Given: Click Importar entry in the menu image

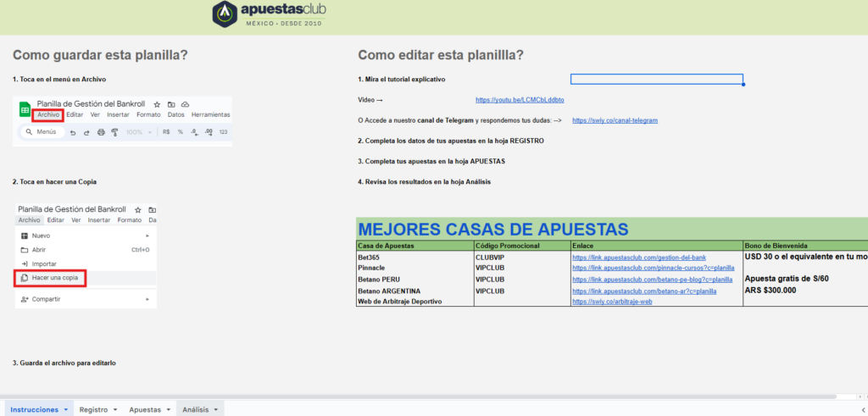Looking at the screenshot, I should click(x=44, y=263).
